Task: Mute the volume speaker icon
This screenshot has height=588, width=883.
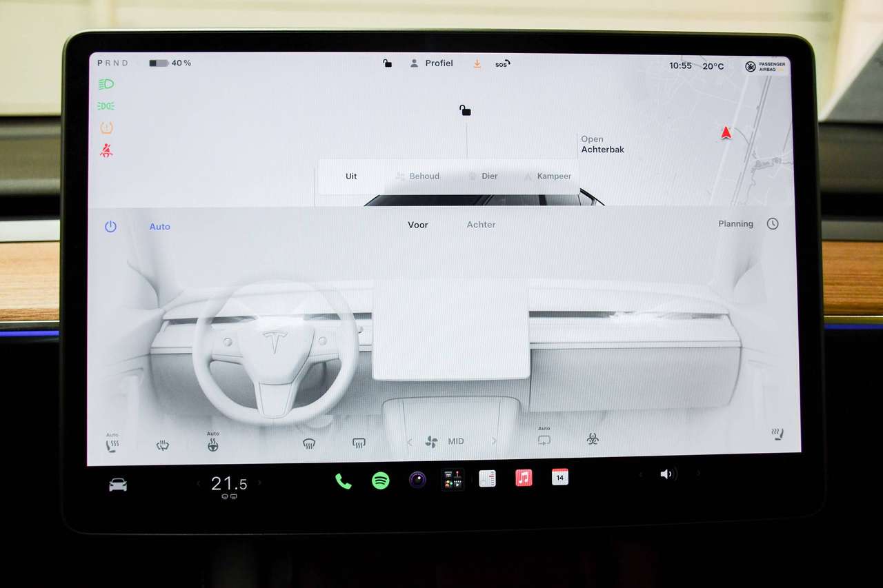Action: tap(667, 474)
